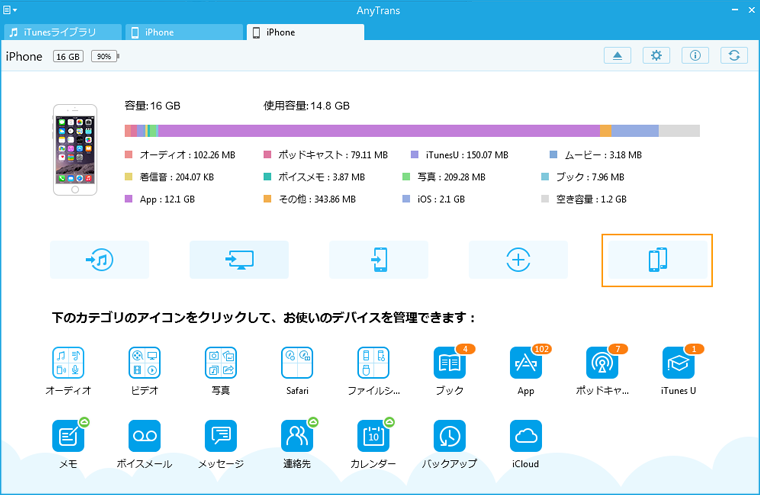Minimize the AnyTrans window
Screen dimensions: 760x495
click(x=735, y=10)
